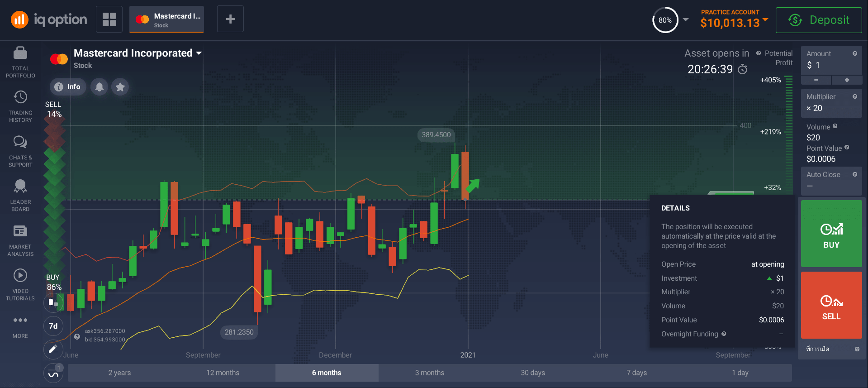Open the asset grid layout icon
Image resolution: width=868 pixels, height=388 pixels.
pos(109,19)
